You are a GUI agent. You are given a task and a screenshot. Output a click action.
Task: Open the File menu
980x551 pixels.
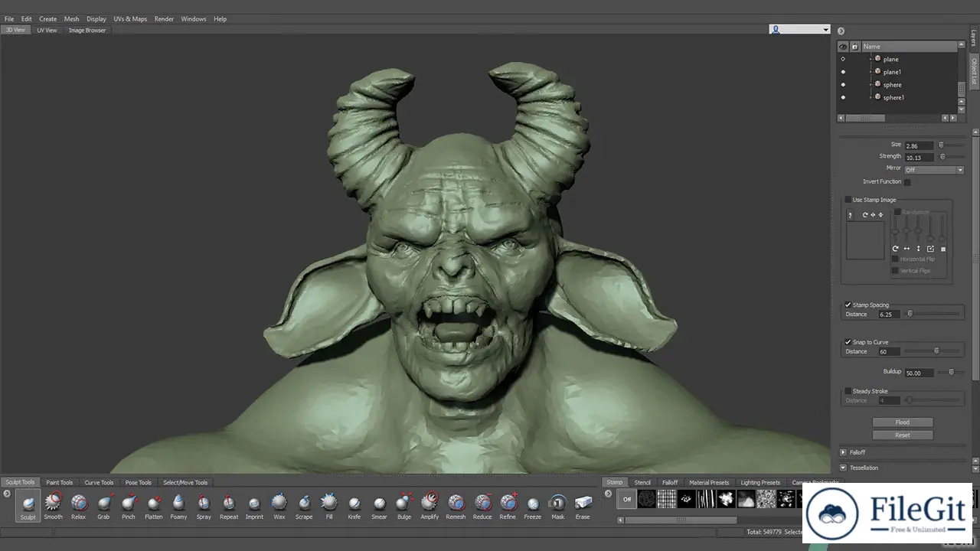tap(9, 18)
